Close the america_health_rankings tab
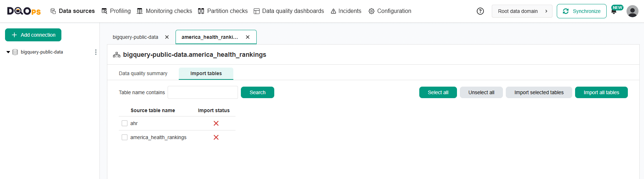 (x=248, y=37)
